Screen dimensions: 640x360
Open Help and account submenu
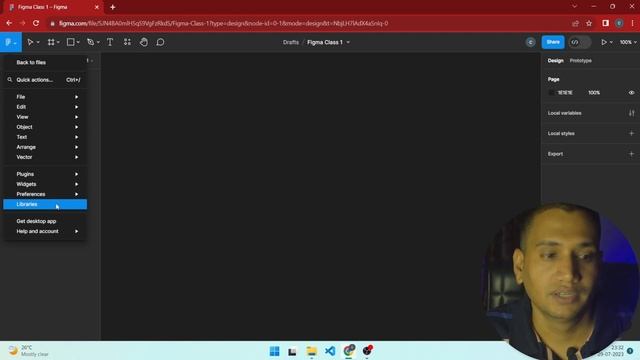pos(45,231)
